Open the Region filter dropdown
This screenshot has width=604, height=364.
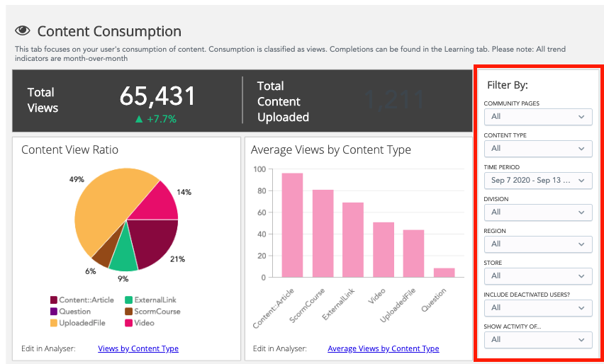[538, 244]
